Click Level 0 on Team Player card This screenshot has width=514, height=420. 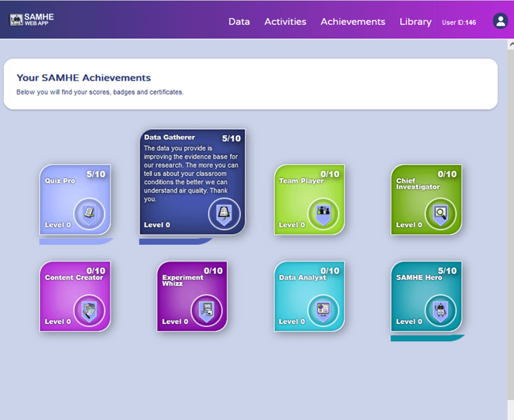pyautogui.click(x=292, y=225)
